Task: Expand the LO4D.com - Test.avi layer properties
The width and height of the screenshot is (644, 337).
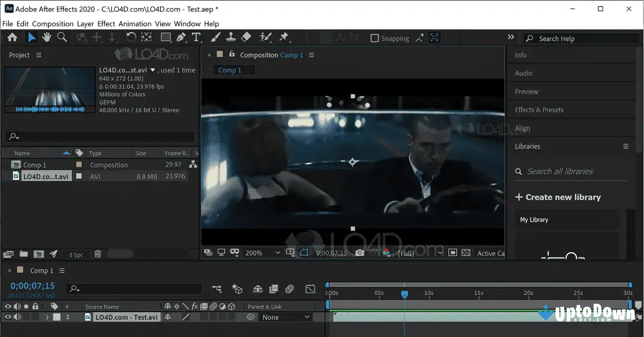Action: [48, 317]
